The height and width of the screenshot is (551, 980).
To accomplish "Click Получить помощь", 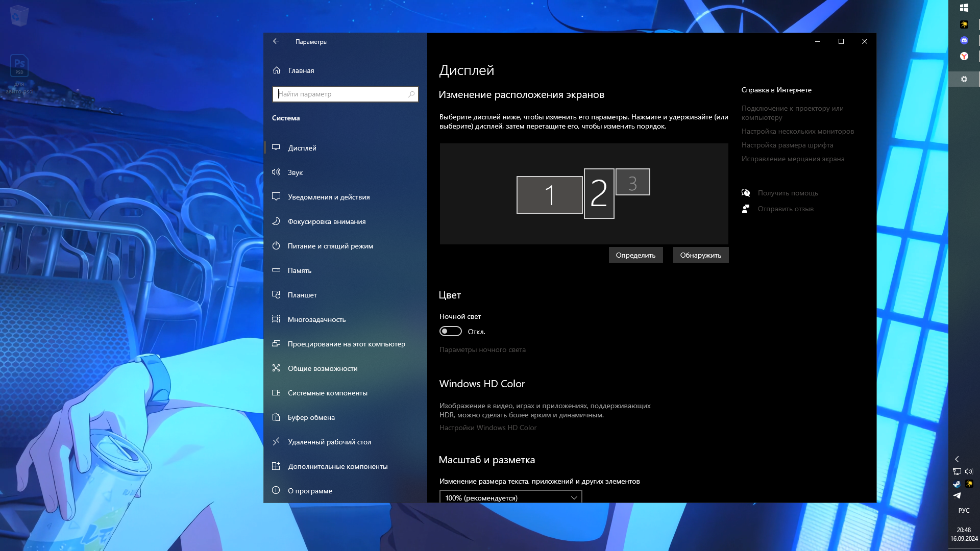I will click(788, 193).
